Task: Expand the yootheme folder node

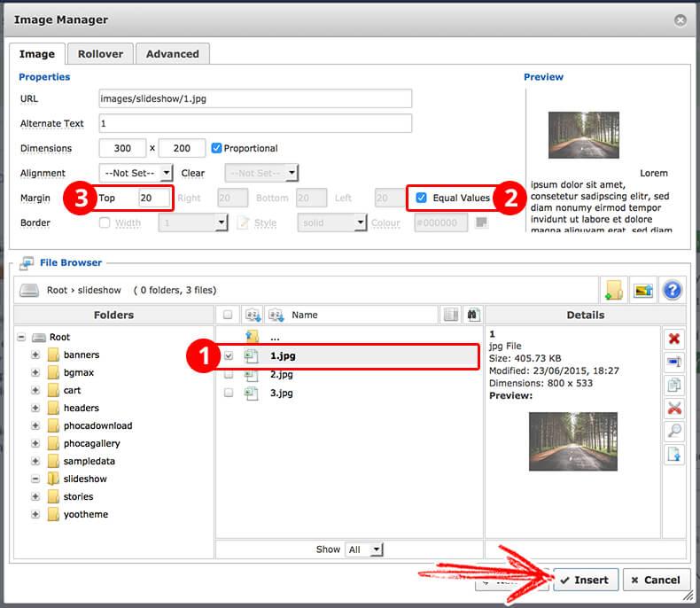Action: coord(35,514)
